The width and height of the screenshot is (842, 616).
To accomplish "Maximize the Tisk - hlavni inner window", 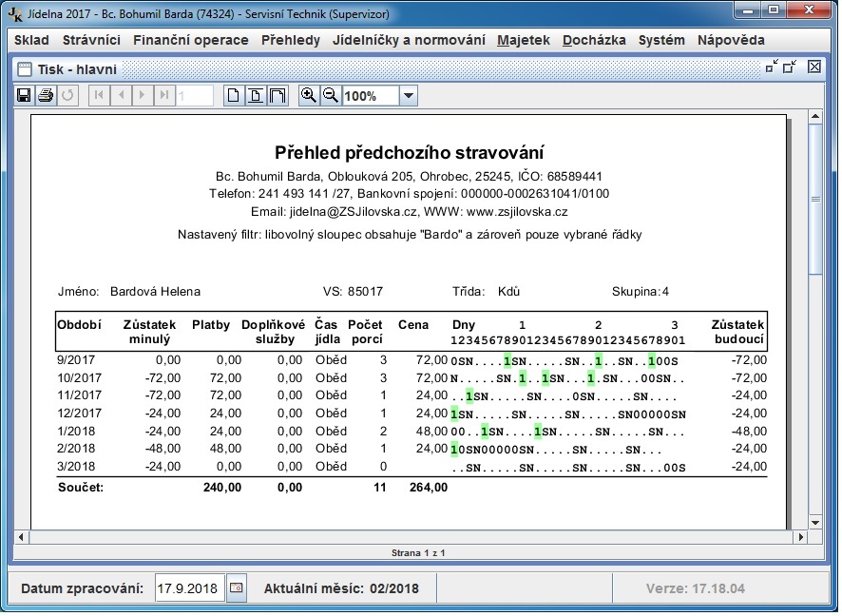I will [x=790, y=67].
